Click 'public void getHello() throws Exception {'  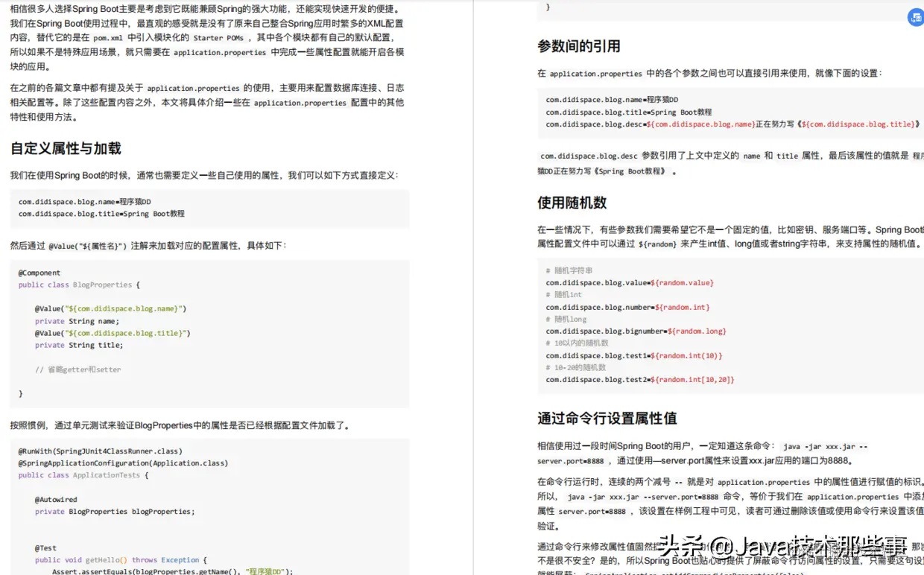tap(121, 560)
